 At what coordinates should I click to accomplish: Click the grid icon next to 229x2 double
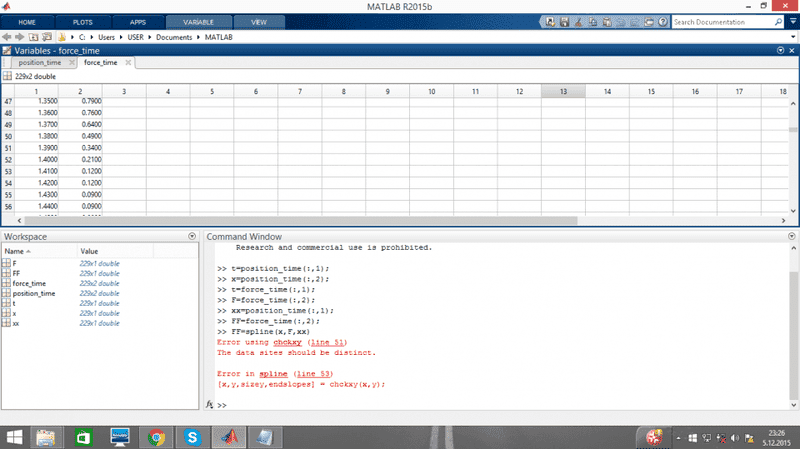(7, 76)
